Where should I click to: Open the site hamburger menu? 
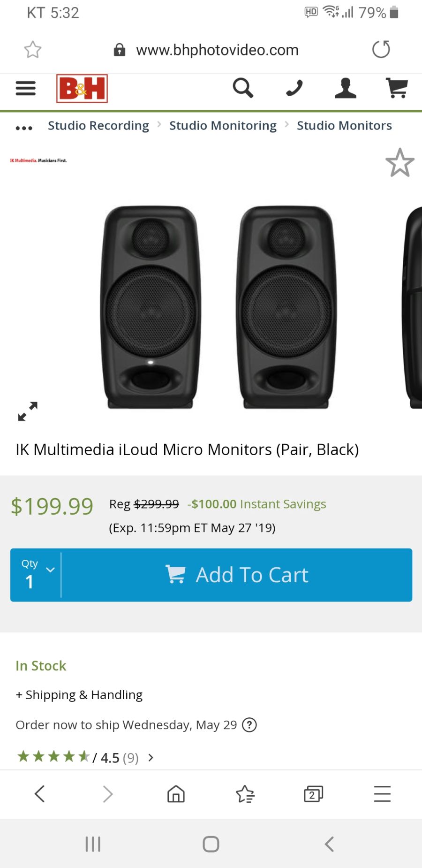tap(25, 88)
